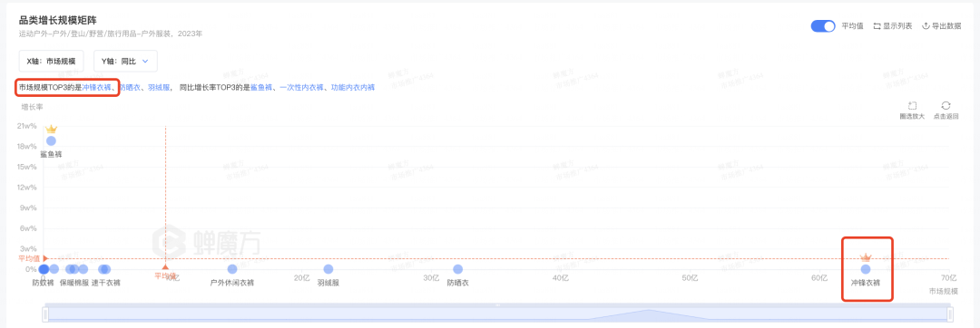Click the 功能内衣内裤 category link

[352, 88]
